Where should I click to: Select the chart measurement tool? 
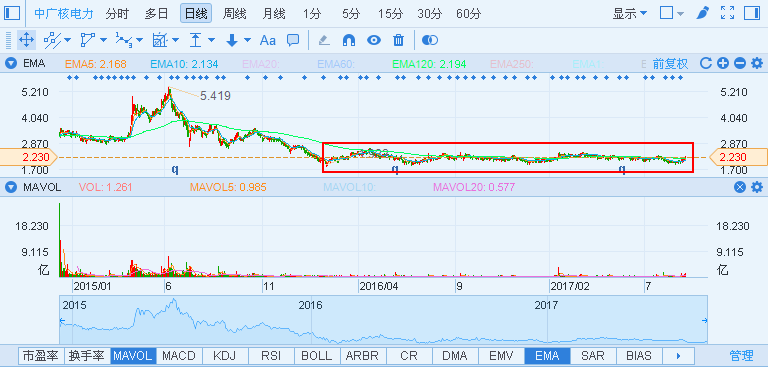point(160,40)
